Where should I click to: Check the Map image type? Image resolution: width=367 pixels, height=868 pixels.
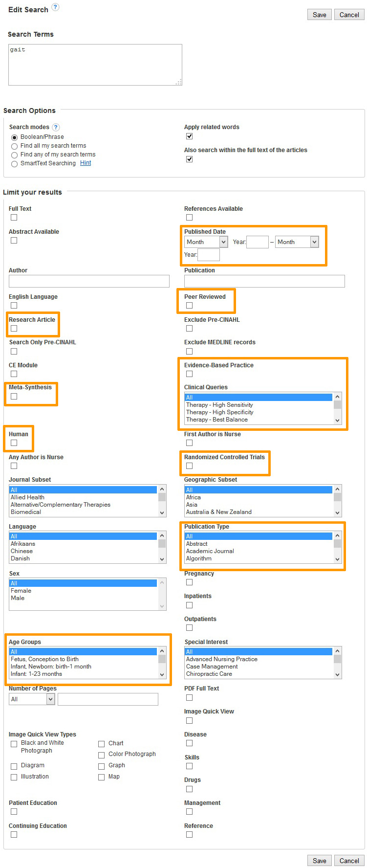102,777
